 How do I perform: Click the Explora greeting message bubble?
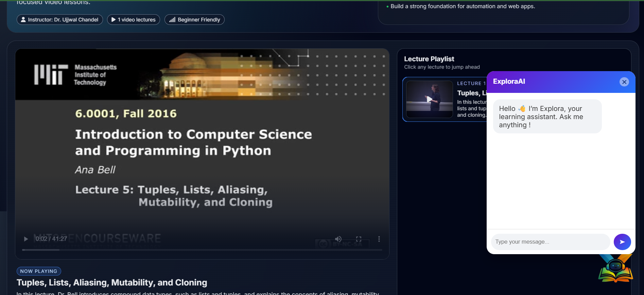click(x=547, y=116)
